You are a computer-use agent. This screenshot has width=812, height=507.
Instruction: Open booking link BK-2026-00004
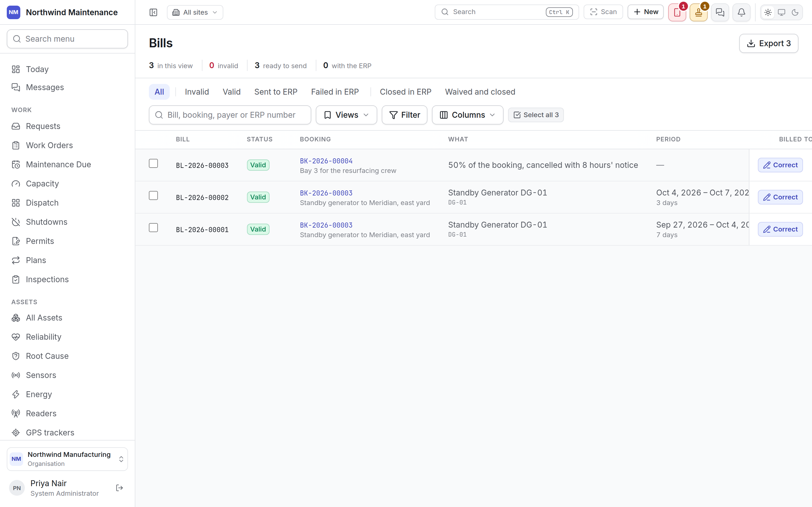[326, 161]
